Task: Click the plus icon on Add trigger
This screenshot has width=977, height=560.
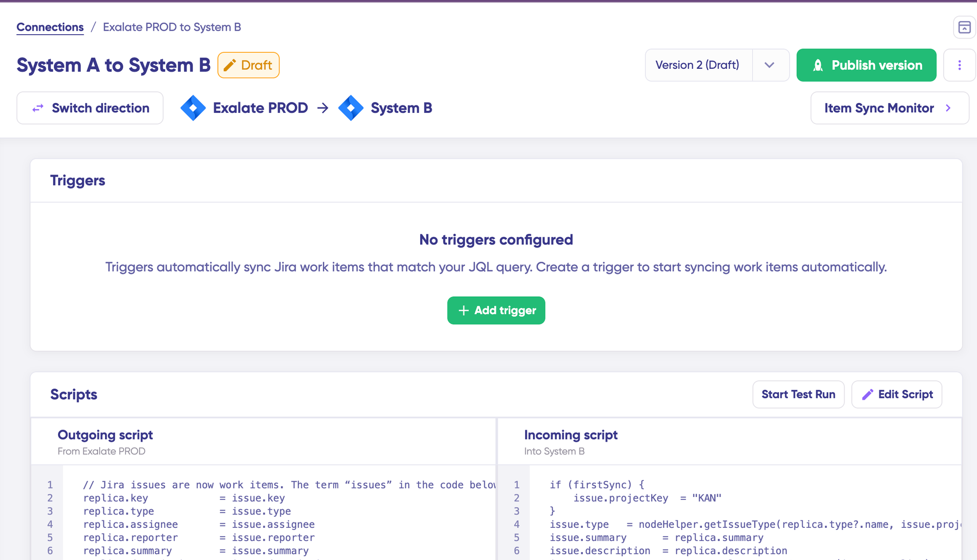Action: pyautogui.click(x=464, y=311)
